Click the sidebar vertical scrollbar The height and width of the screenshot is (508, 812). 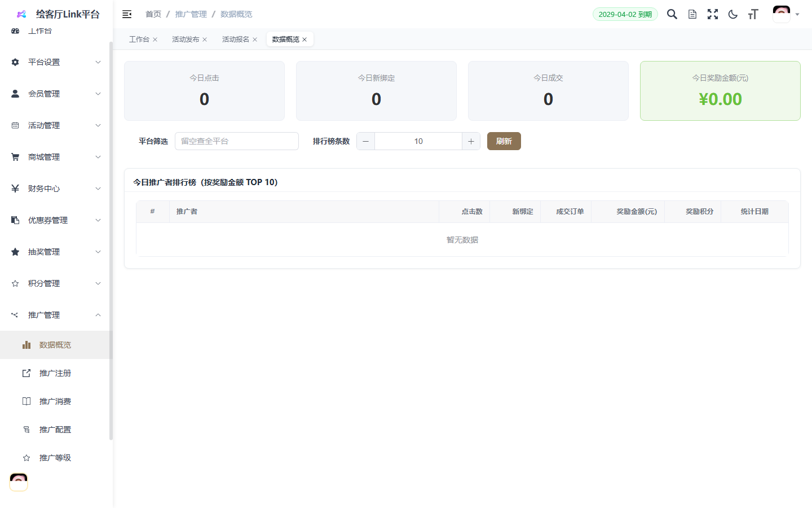(111, 240)
